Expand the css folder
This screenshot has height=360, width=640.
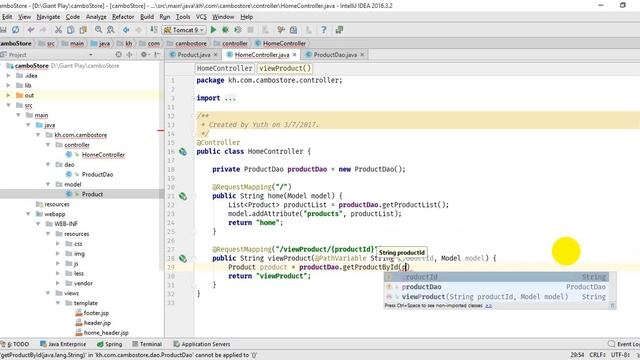(x=58, y=244)
